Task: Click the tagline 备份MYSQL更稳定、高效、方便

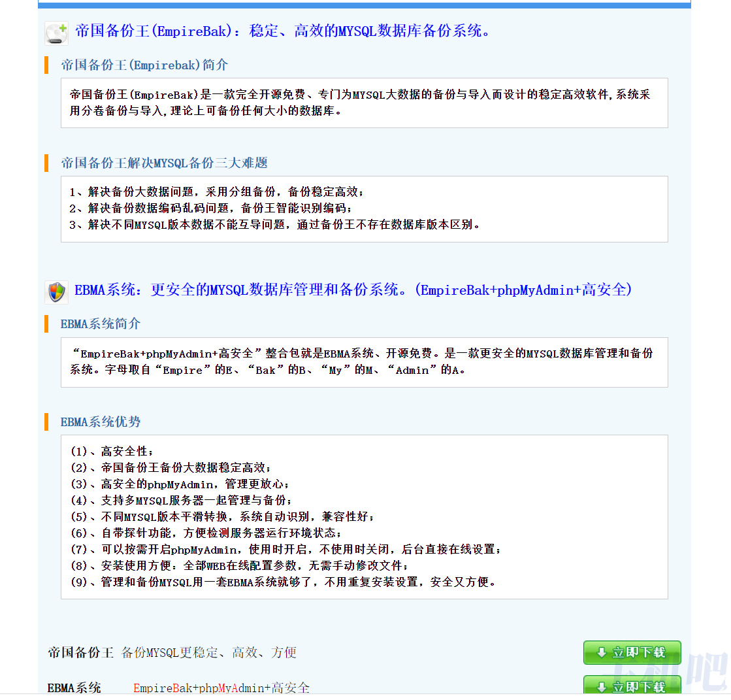Action: [209, 652]
